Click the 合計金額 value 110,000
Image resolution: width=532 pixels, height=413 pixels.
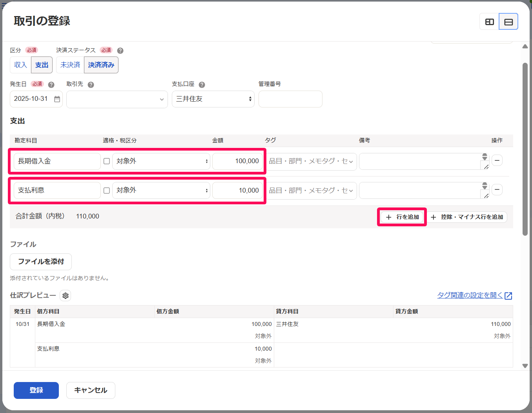click(x=87, y=217)
